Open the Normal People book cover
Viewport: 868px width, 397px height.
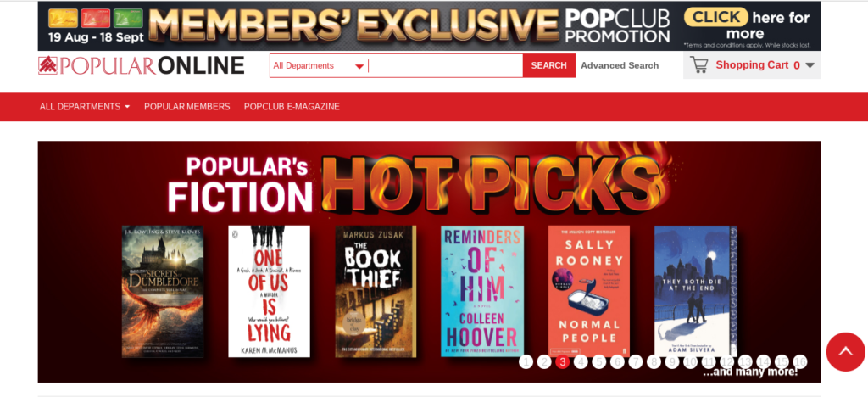588,291
